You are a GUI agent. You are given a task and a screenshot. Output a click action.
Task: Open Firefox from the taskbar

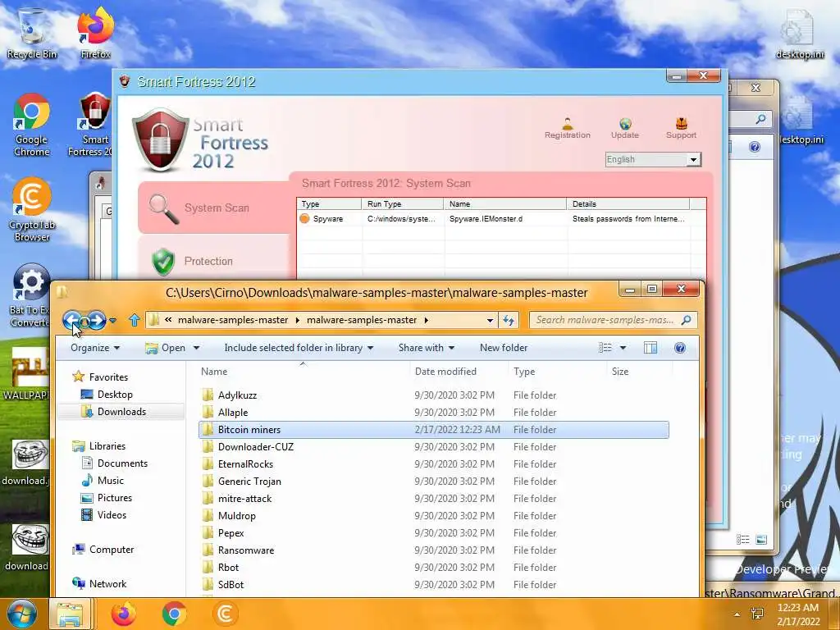[123, 614]
